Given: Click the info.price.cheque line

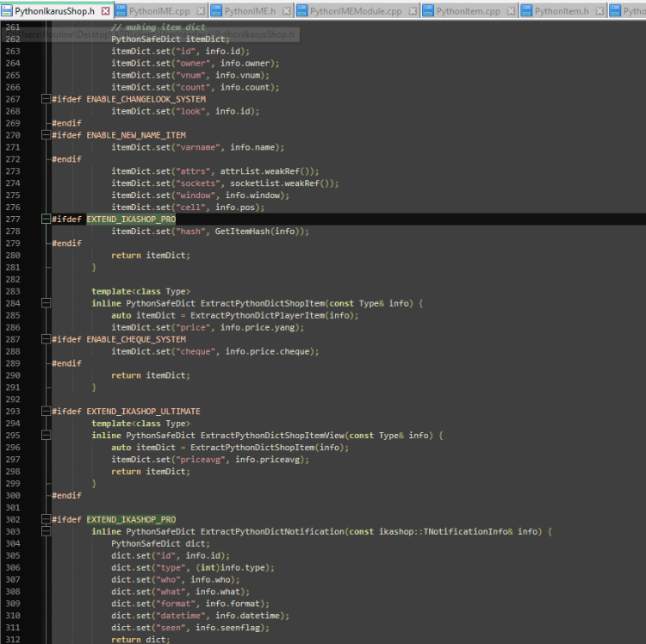Looking at the screenshot, I should pos(215,351).
